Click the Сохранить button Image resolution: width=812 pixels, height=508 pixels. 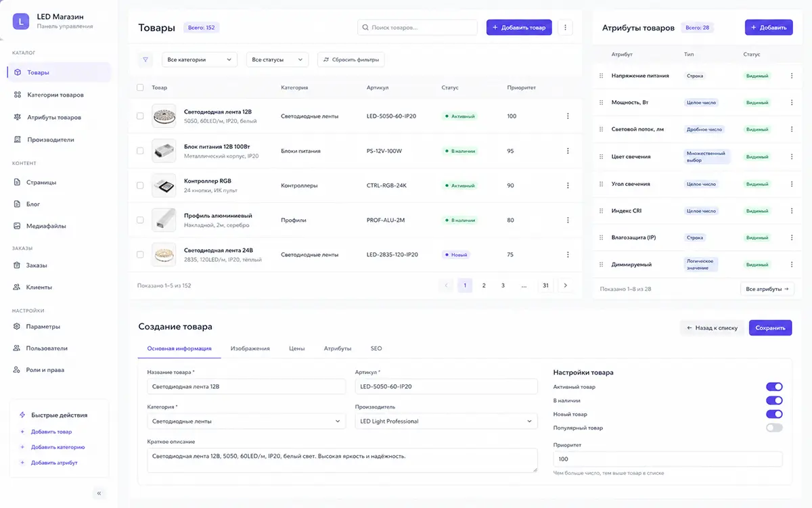(x=770, y=327)
